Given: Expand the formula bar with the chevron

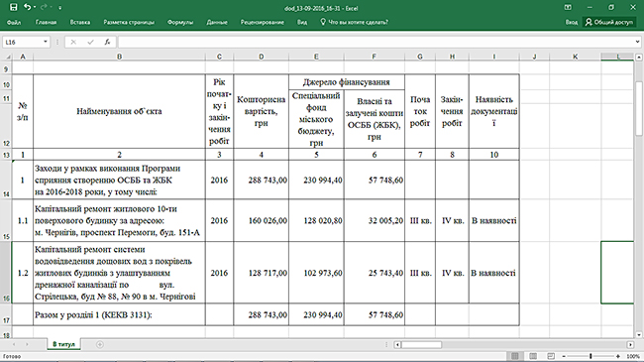Looking at the screenshot, I should (637, 42).
